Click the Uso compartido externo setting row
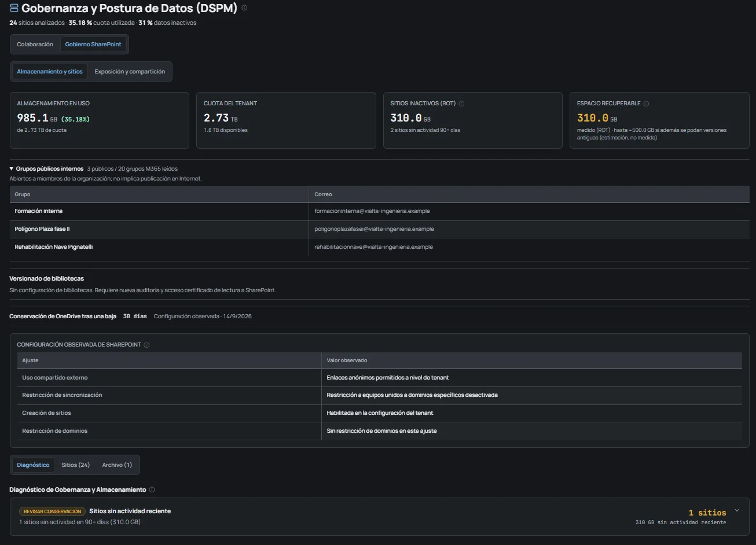Viewport: 756px width, 545px height. [379, 378]
